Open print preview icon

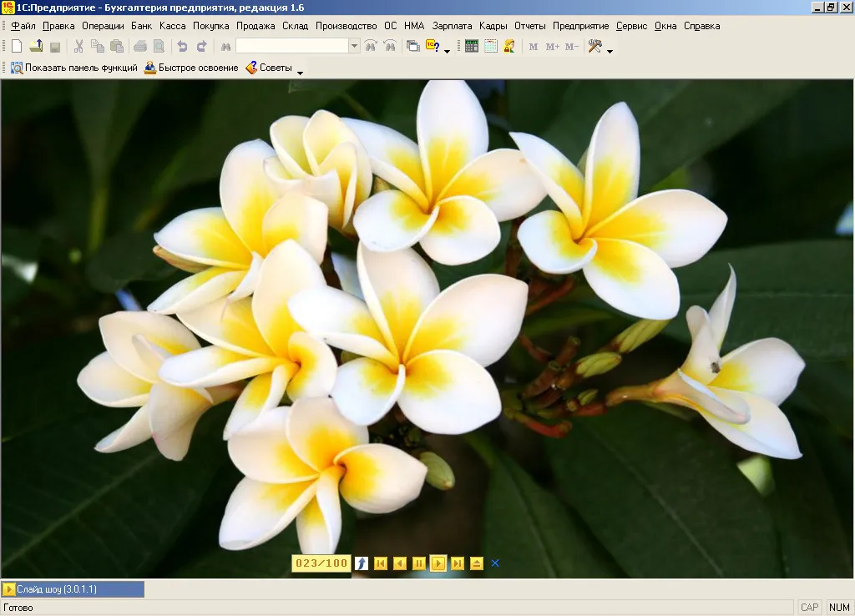pyautogui.click(x=159, y=47)
